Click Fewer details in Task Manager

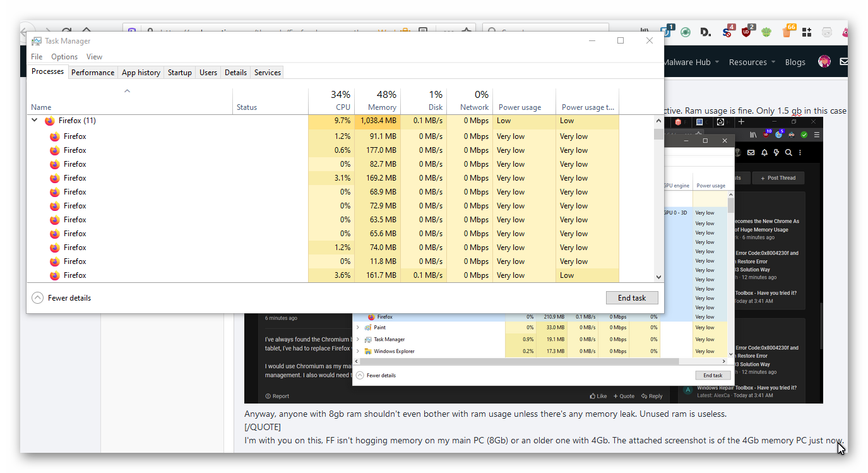[x=61, y=298]
